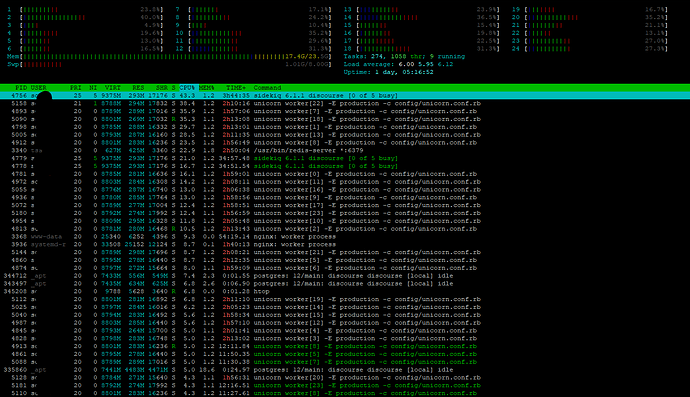Click the CPU 10 usage meter

coord(253,33)
